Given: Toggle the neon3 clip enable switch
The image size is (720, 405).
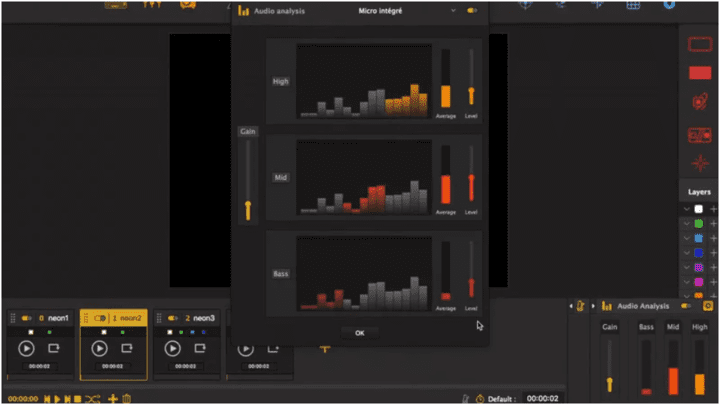Looking at the screenshot, I should click(173, 318).
